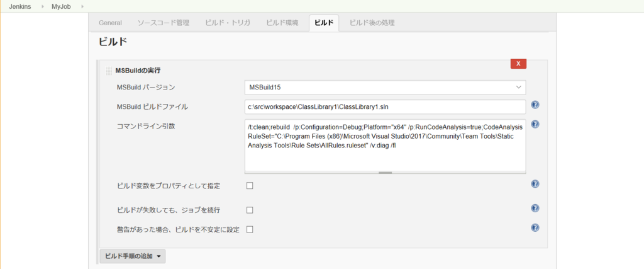Screen dimensions: 644x269
Task: Open MyJob breadcrumb link
Action: click(61, 6)
